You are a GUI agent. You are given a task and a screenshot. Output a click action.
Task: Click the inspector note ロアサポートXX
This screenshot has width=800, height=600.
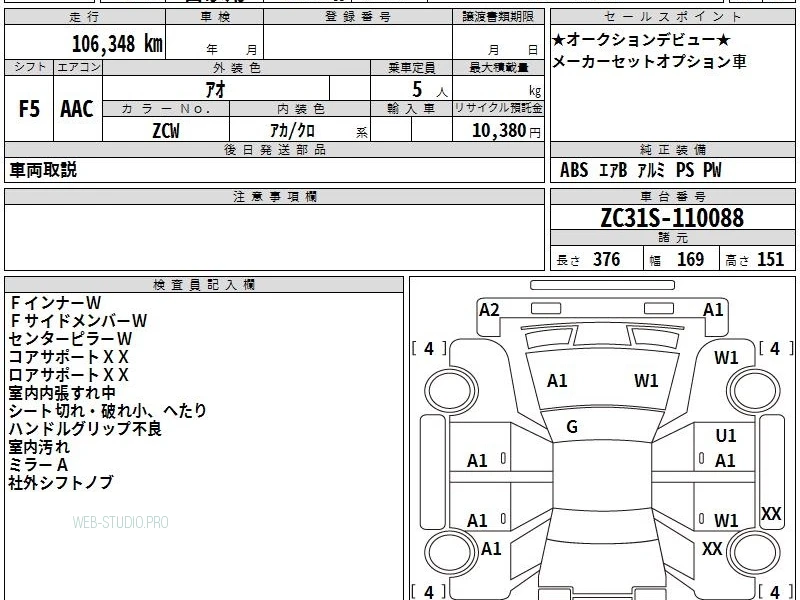[x=68, y=375]
